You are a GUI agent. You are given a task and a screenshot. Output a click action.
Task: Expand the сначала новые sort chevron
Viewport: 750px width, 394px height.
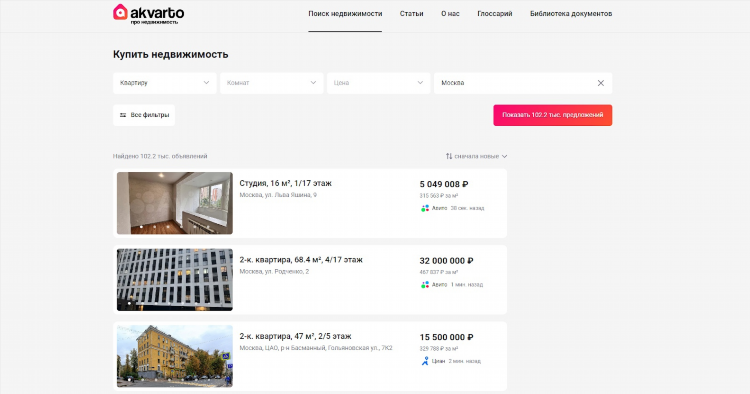pyautogui.click(x=505, y=156)
